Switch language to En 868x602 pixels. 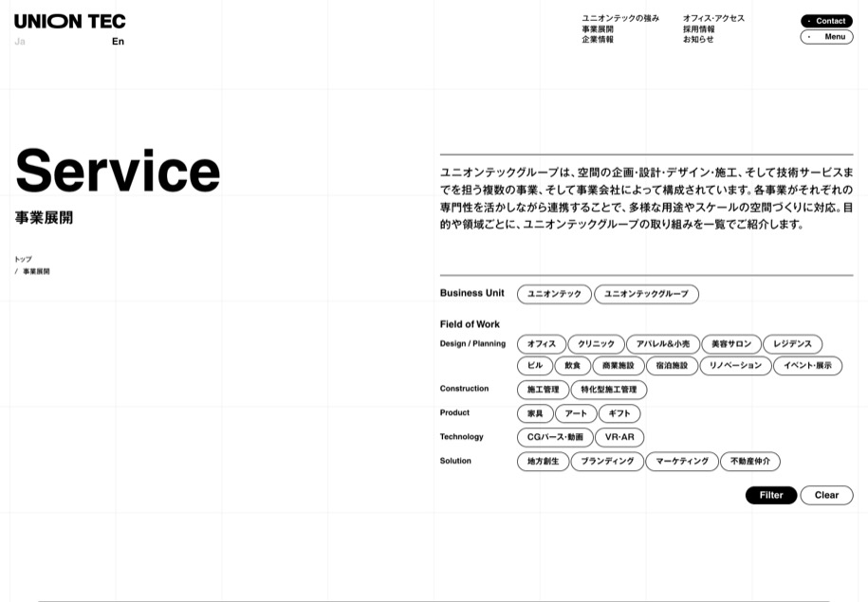118,42
